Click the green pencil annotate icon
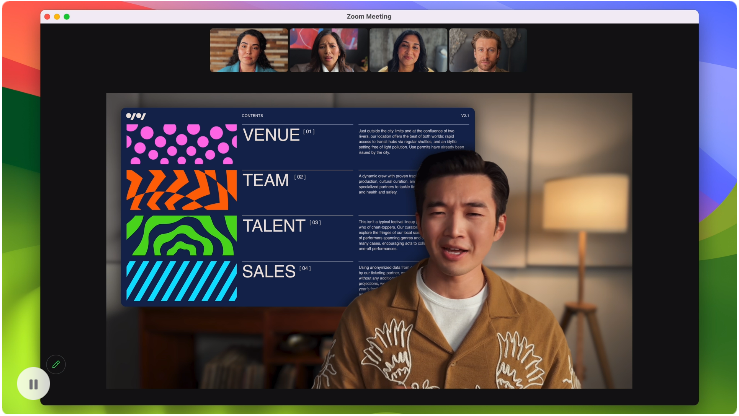Viewport: 739px width, 416px height. pos(56,364)
